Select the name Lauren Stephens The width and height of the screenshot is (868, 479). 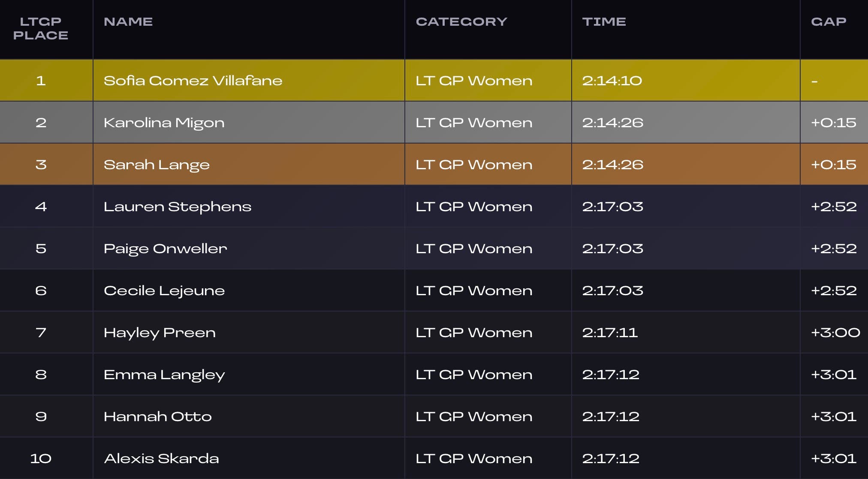[178, 207]
